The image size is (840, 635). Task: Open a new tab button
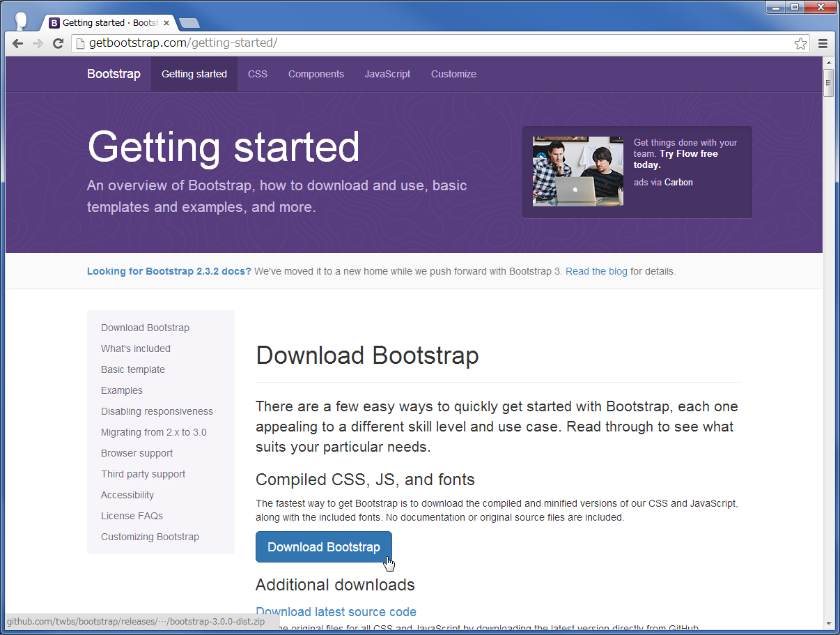coord(189,23)
